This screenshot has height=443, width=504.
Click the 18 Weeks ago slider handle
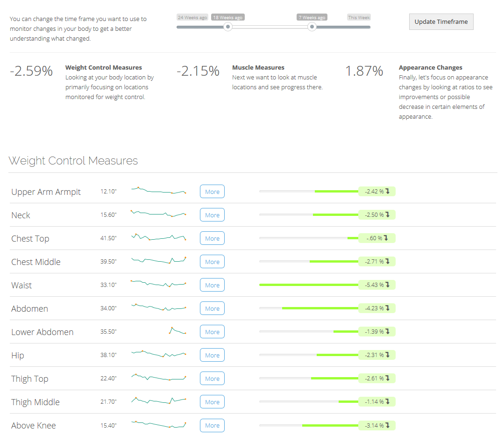(227, 27)
